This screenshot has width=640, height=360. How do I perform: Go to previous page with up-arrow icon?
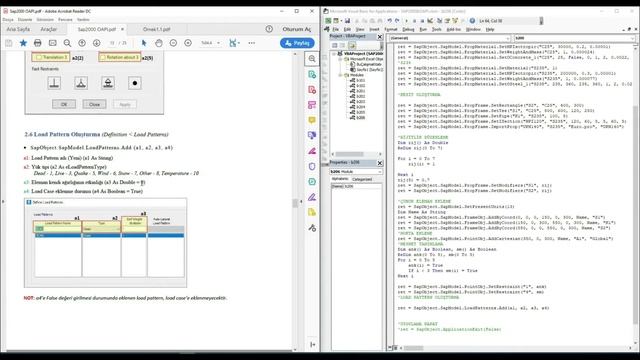point(82,43)
